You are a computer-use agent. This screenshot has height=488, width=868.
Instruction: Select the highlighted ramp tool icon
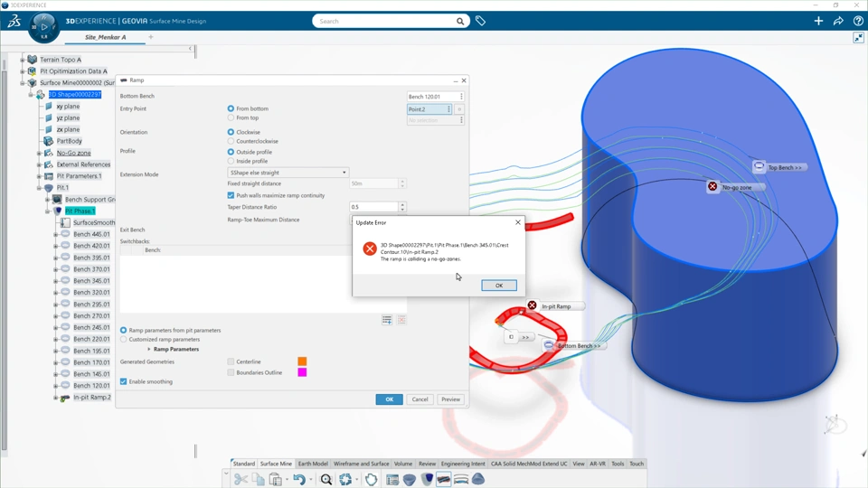tap(443, 479)
